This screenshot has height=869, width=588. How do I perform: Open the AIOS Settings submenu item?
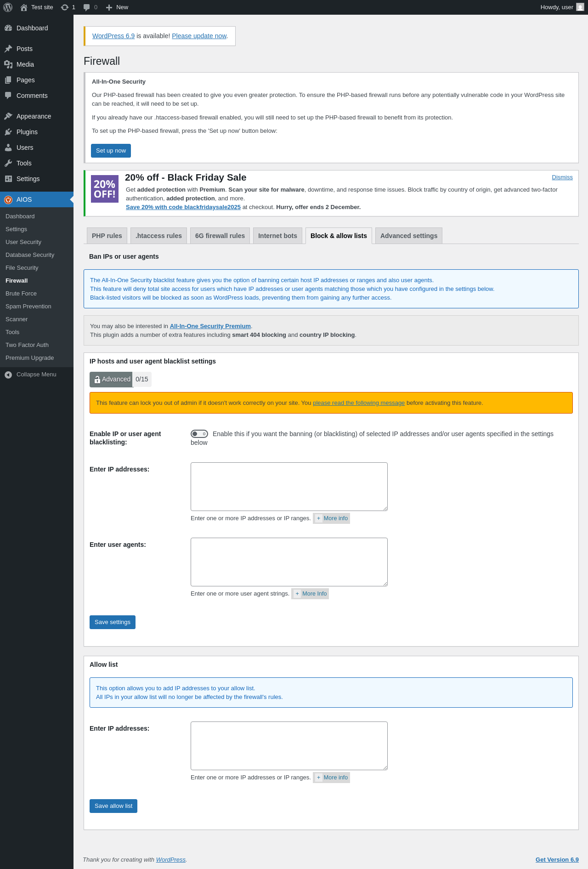point(37,229)
